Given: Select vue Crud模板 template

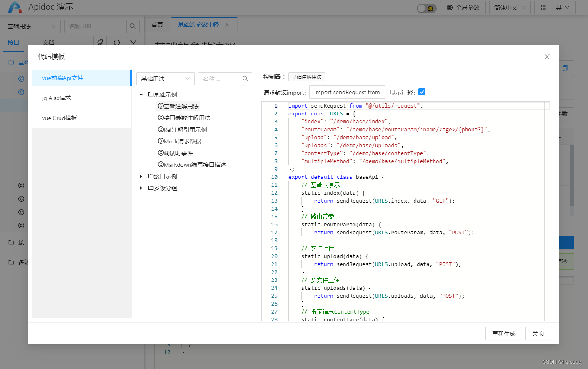Looking at the screenshot, I should coord(82,118).
